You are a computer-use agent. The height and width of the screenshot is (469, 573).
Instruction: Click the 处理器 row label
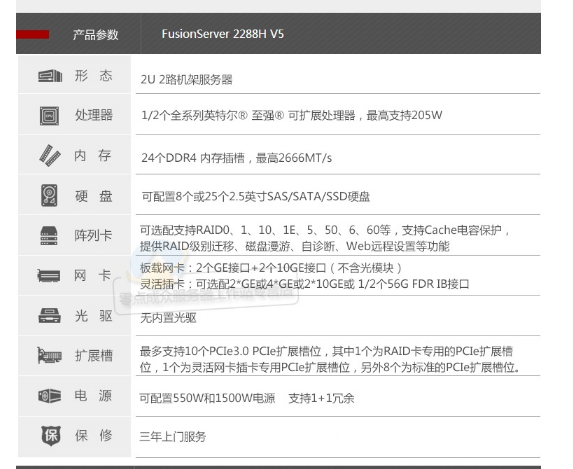click(x=94, y=116)
